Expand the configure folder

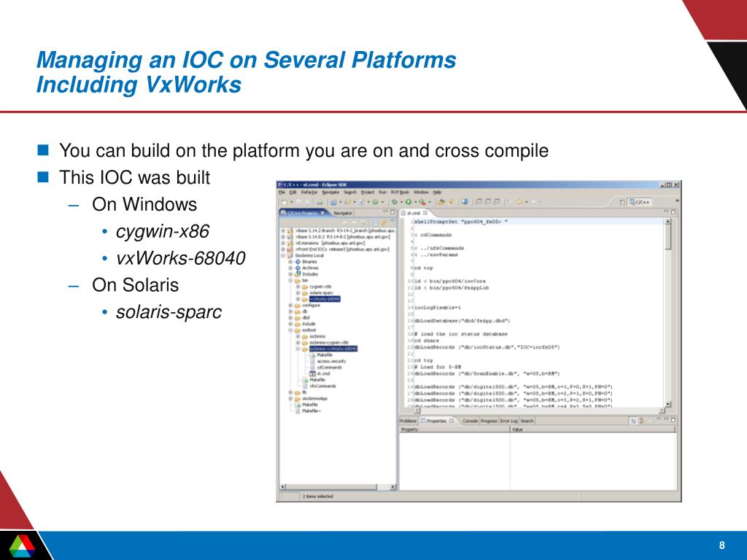pyautogui.click(x=290, y=306)
